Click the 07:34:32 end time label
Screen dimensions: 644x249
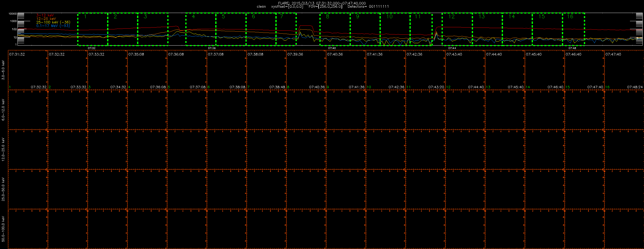pos(118,87)
